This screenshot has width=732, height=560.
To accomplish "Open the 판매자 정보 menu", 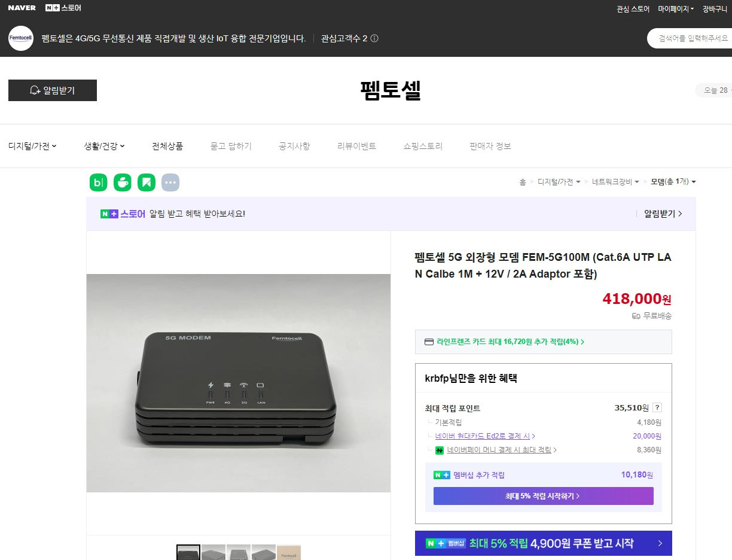I will click(490, 145).
